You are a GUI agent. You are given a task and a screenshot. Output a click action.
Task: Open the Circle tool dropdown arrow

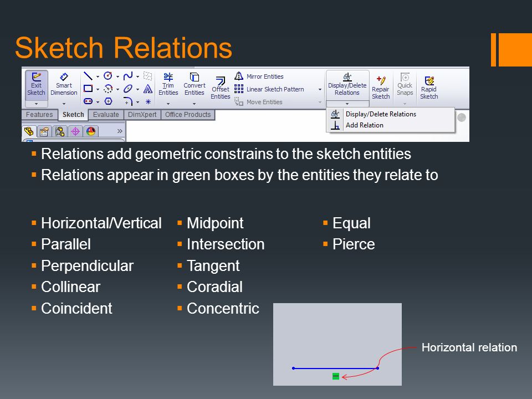[x=117, y=76]
